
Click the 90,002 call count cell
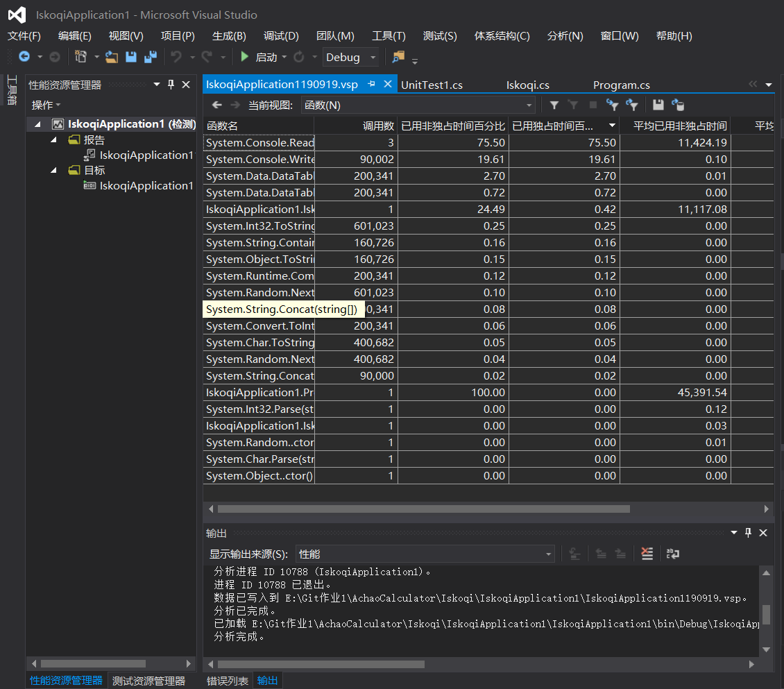point(355,159)
